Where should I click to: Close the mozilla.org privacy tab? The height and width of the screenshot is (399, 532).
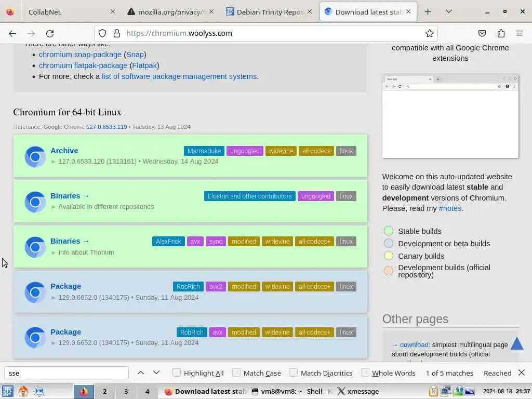click(x=211, y=11)
